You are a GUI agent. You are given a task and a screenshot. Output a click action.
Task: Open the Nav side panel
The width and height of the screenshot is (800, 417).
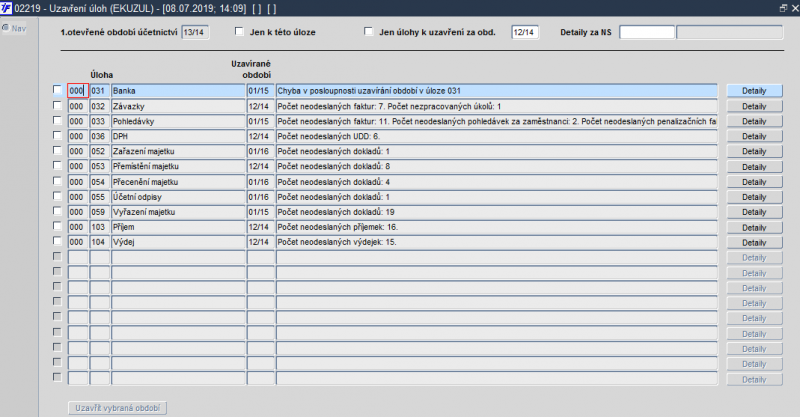coord(14,28)
